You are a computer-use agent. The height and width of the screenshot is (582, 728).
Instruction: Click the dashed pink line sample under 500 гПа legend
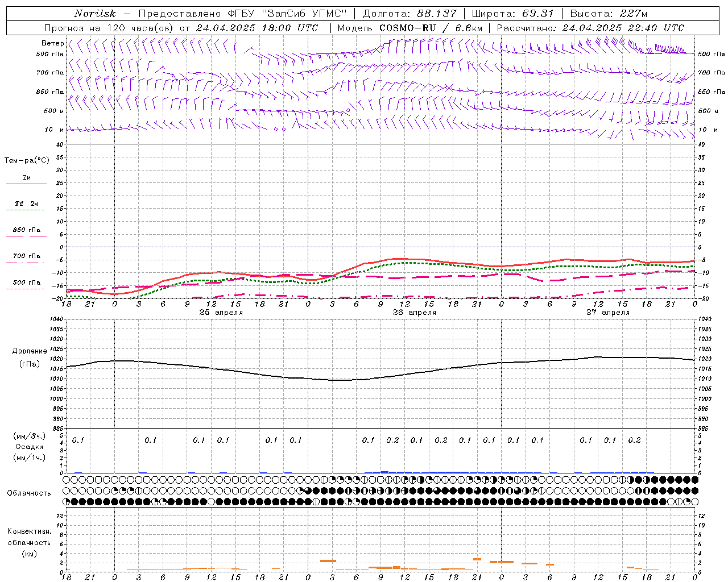(26, 289)
